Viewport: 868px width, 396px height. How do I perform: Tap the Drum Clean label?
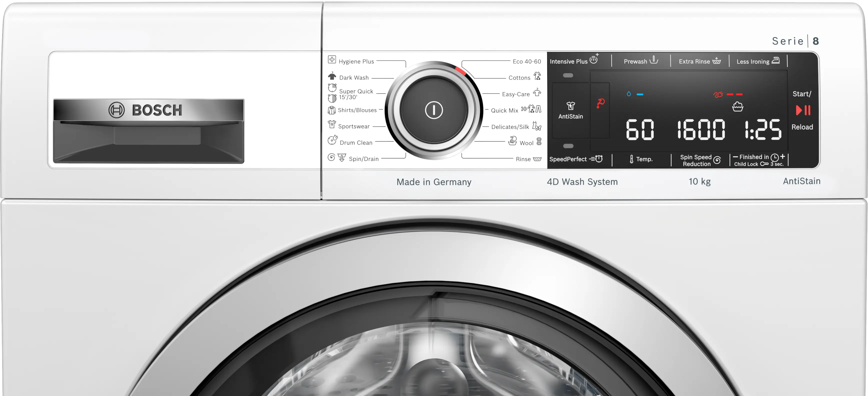point(356,142)
